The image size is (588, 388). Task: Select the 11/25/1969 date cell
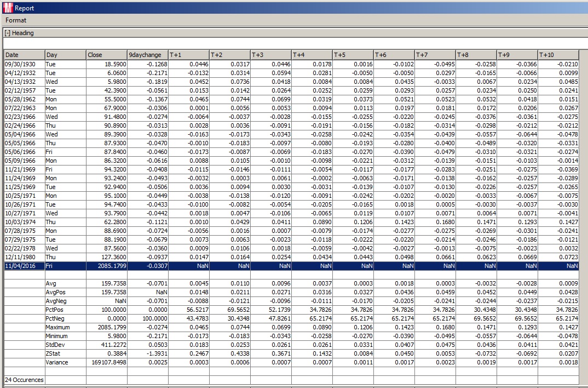25,187
